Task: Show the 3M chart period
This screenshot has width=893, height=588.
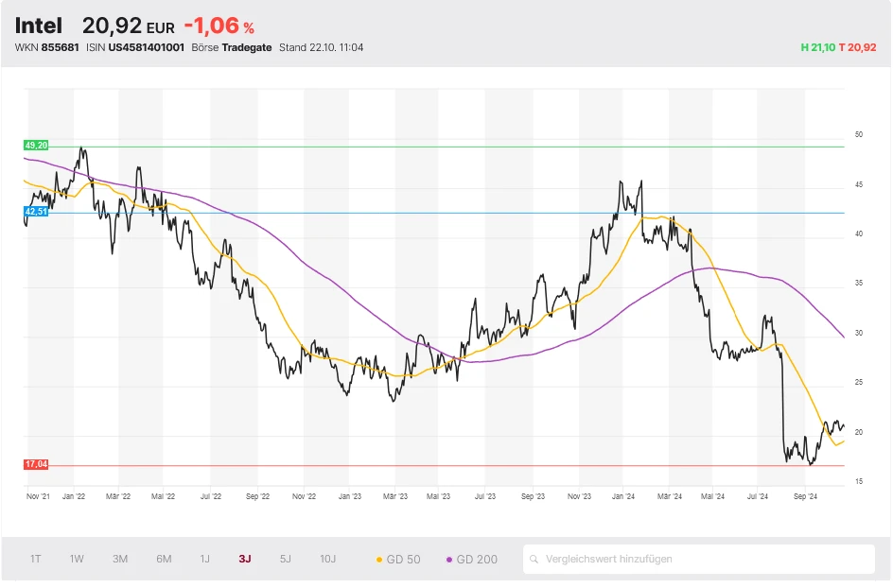Action: (120, 559)
